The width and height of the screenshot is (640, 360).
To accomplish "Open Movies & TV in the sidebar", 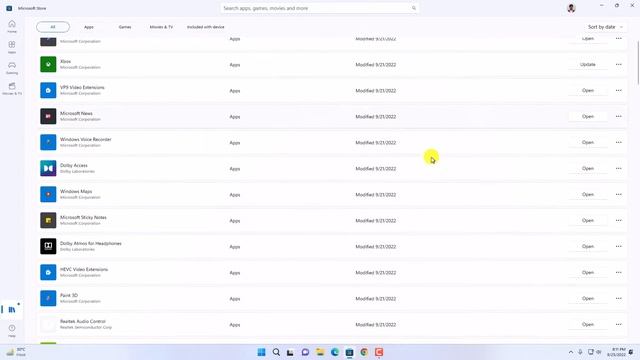I will [12, 89].
